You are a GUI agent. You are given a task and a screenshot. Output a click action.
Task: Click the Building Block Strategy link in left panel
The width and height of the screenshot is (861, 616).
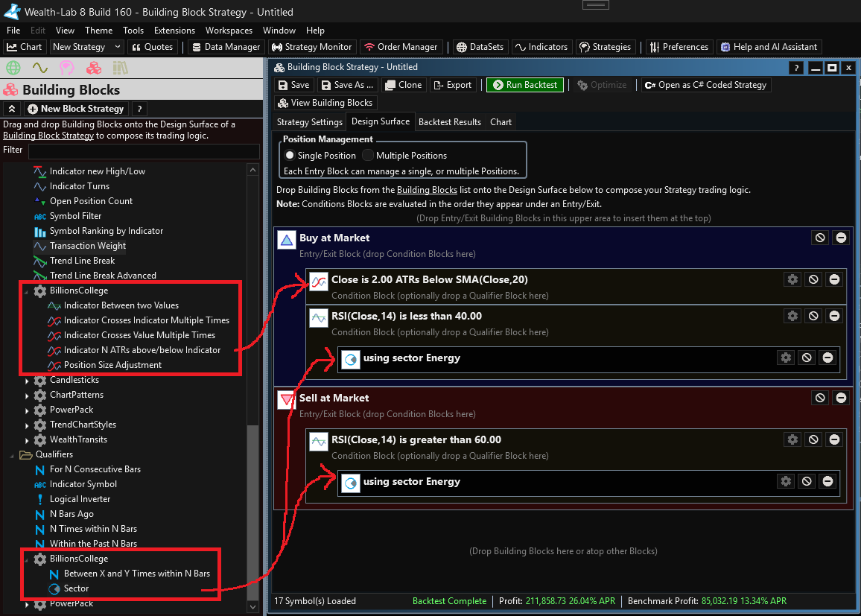point(48,136)
